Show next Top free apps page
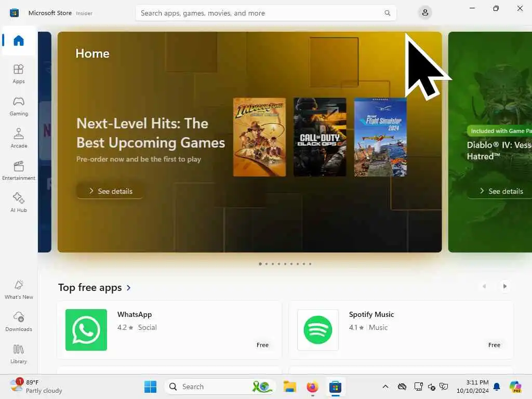Viewport: 532px width, 399px height. point(504,286)
